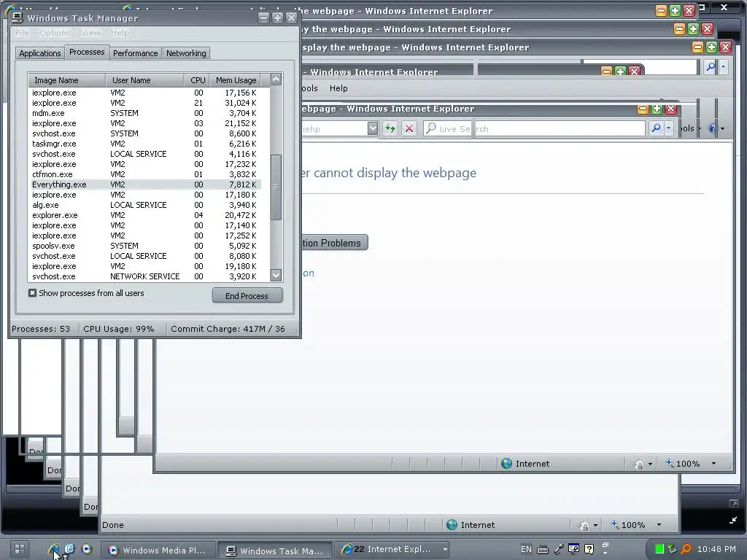Select iexplore.exe row using 31,024 K
This screenshot has width=747, height=560.
coord(145,103)
